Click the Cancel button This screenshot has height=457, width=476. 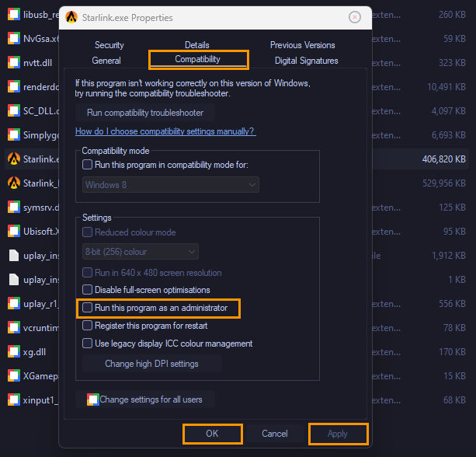tap(275, 434)
